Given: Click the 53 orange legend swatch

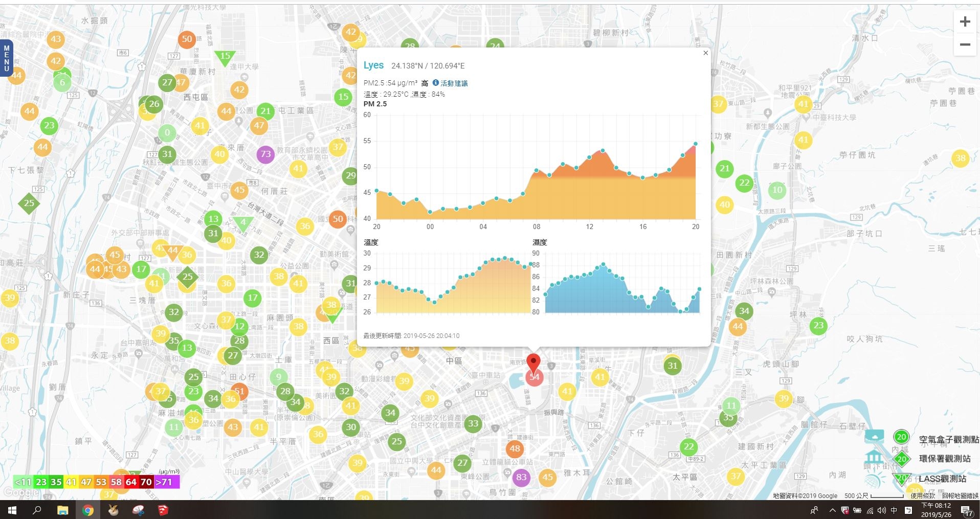Looking at the screenshot, I should tap(101, 482).
